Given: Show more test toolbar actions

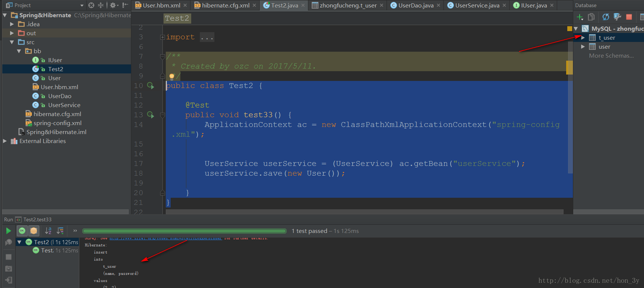Looking at the screenshot, I should (75, 231).
